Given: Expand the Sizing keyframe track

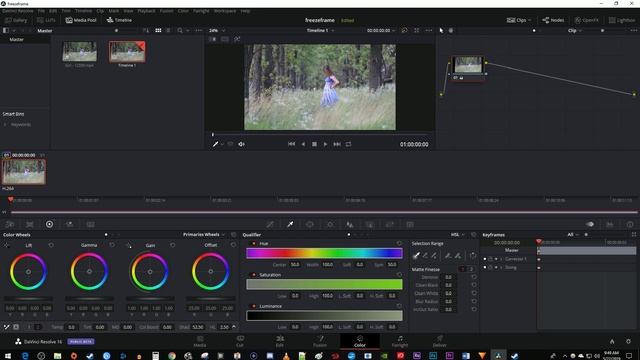Looking at the screenshot, I should 501,267.
